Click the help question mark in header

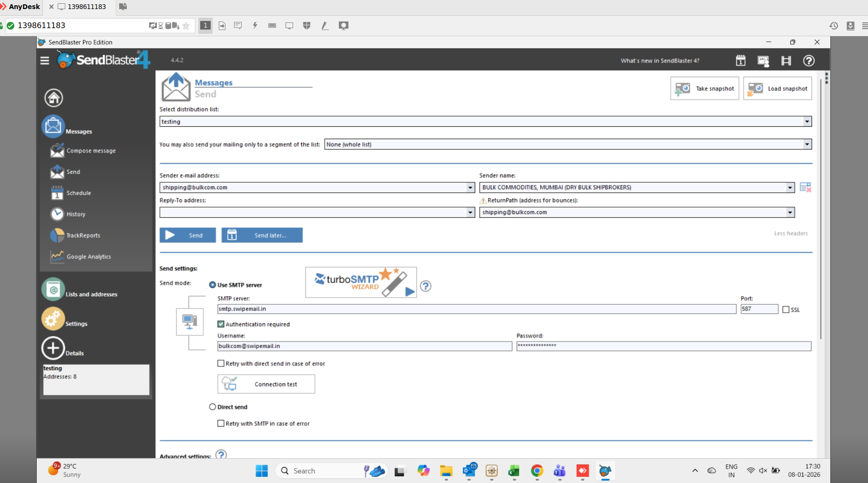pos(808,61)
